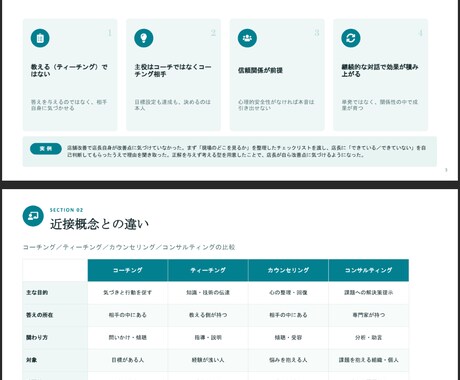Click the people group icon above 信頼関係が前提
The image size is (460, 380).
(247, 38)
